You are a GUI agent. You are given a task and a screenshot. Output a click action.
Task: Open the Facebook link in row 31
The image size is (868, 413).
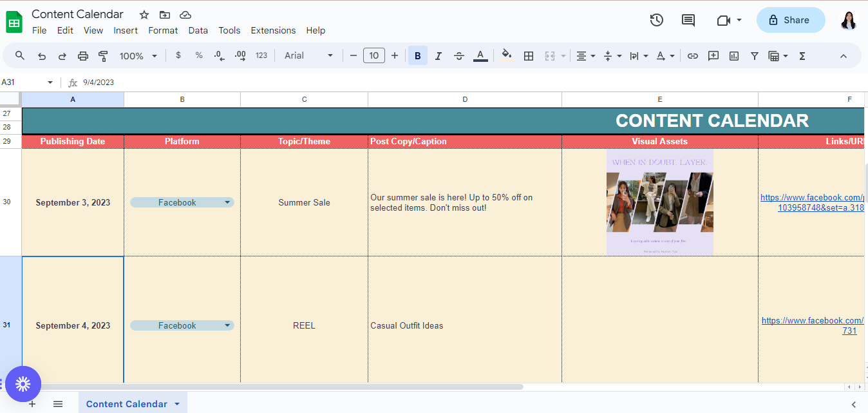[x=813, y=325]
